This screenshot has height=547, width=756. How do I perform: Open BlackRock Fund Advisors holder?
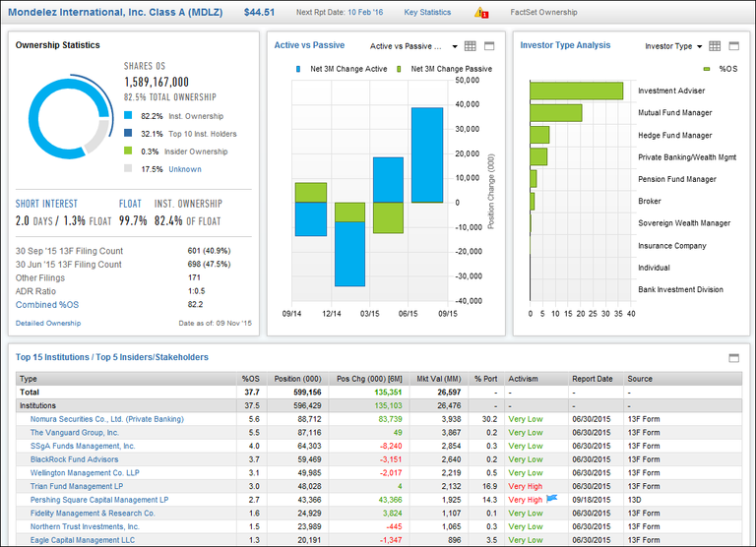[x=74, y=459]
